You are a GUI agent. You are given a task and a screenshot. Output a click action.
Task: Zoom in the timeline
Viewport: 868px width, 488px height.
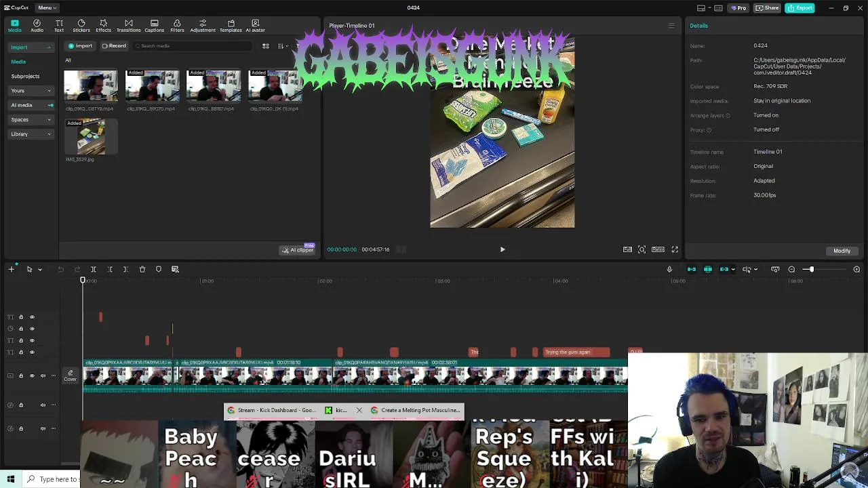(x=856, y=269)
